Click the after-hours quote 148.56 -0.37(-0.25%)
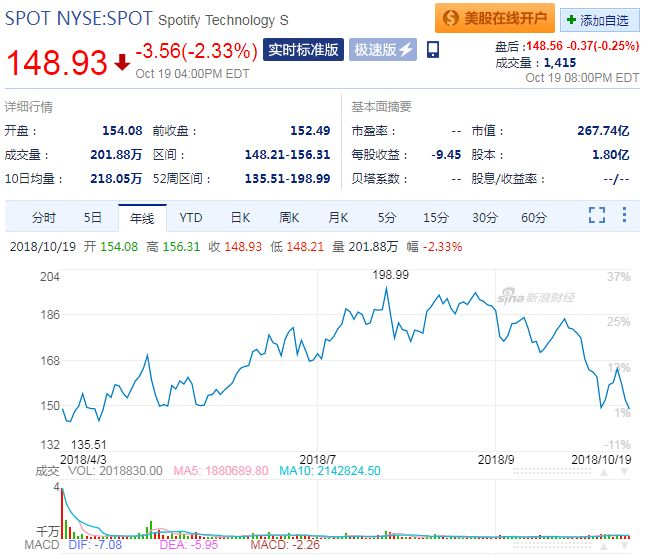Viewport: 647px width, 556px height. tap(583, 45)
